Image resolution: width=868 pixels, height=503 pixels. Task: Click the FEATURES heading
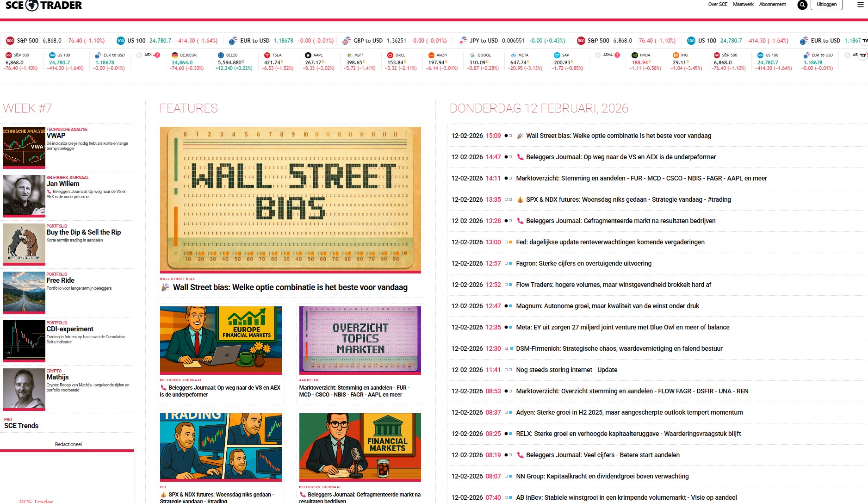coord(189,108)
